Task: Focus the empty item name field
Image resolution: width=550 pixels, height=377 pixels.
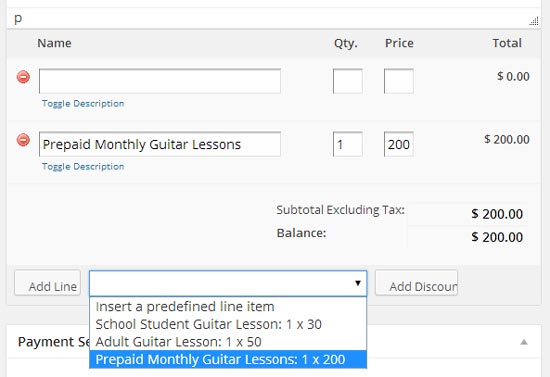Action: coord(160,81)
